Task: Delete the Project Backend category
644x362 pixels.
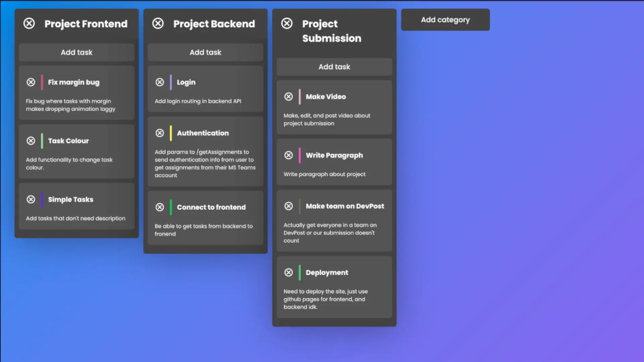Action: pos(158,23)
